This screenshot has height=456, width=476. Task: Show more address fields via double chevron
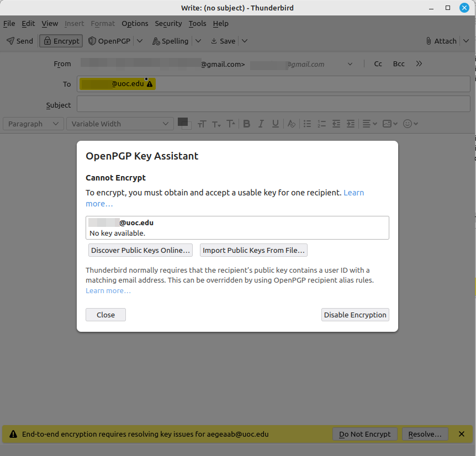419,63
